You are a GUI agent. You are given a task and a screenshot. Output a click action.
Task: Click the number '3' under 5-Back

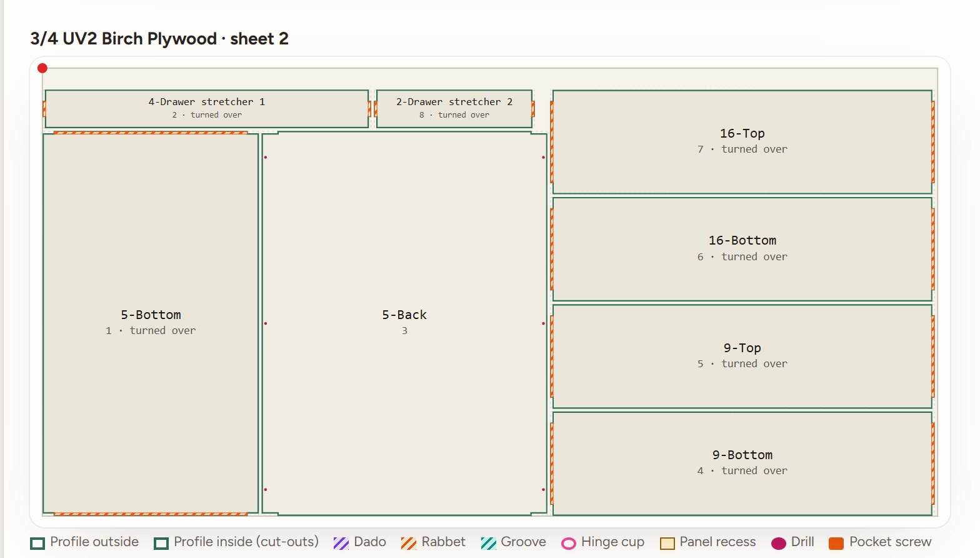tap(404, 330)
